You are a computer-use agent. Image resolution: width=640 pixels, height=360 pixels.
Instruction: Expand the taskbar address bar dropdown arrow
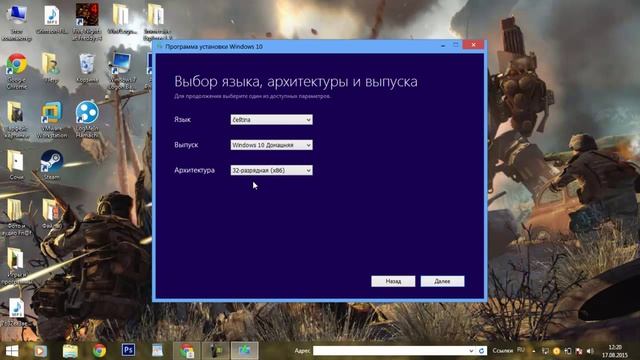click(x=471, y=351)
